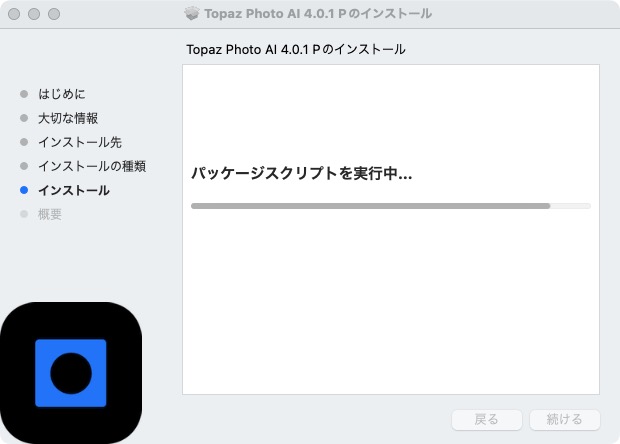Select the インストールの種類 step
Viewport: 620px width, 444px height.
92,166
